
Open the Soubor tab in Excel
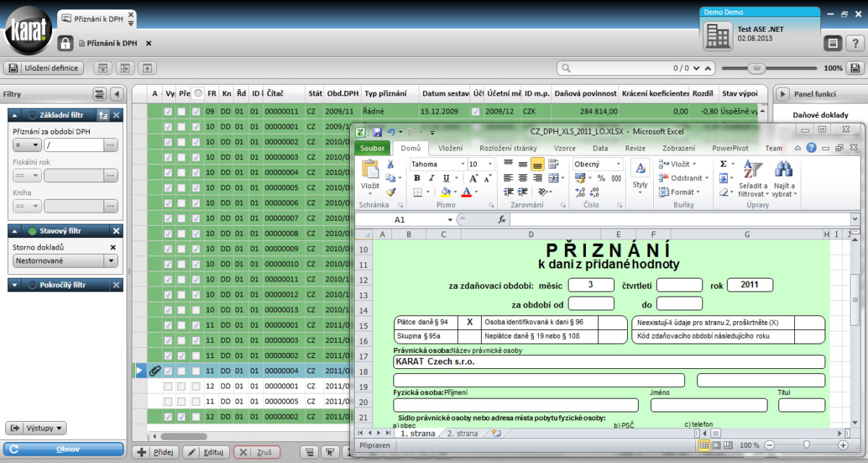[373, 148]
